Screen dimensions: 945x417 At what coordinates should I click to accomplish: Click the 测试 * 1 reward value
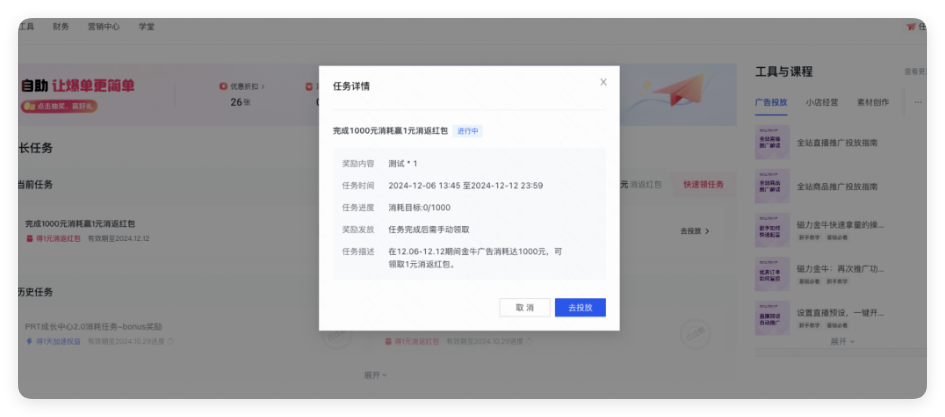point(403,164)
